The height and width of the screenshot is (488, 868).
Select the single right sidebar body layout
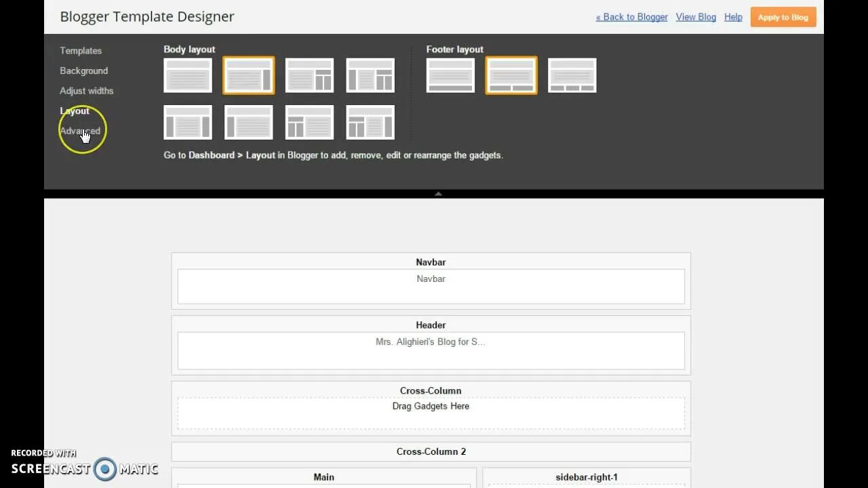click(249, 75)
